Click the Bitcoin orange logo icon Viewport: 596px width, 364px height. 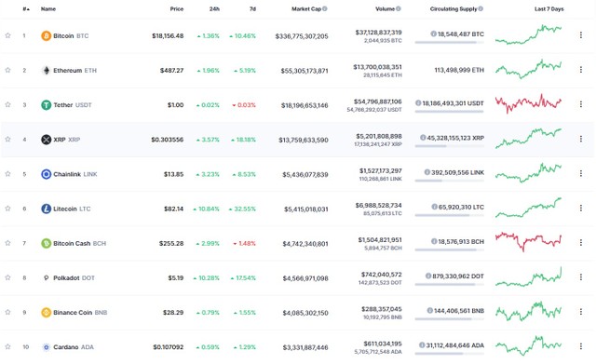click(46, 35)
